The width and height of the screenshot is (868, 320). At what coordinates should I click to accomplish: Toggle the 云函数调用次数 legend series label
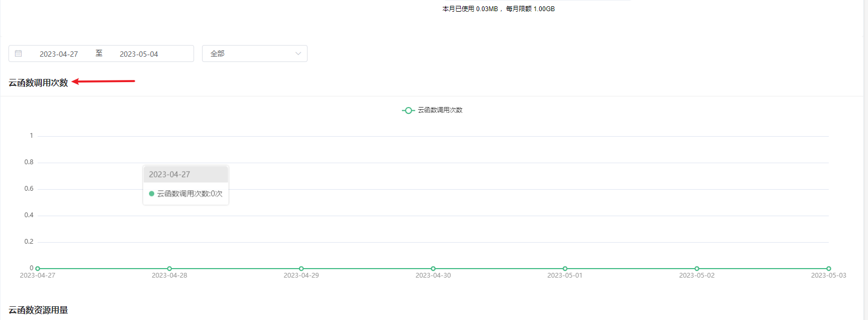pyautogui.click(x=440, y=110)
